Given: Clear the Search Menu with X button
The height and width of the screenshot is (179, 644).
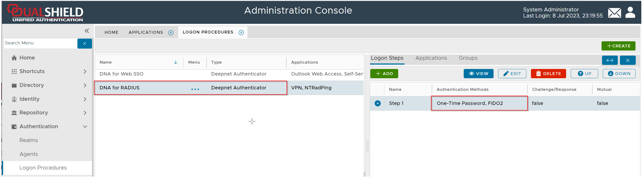Looking at the screenshot, I should pos(84,43).
